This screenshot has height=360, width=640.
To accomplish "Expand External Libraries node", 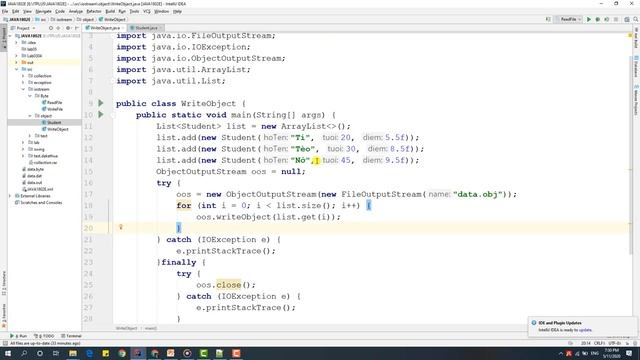I will point(11,196).
